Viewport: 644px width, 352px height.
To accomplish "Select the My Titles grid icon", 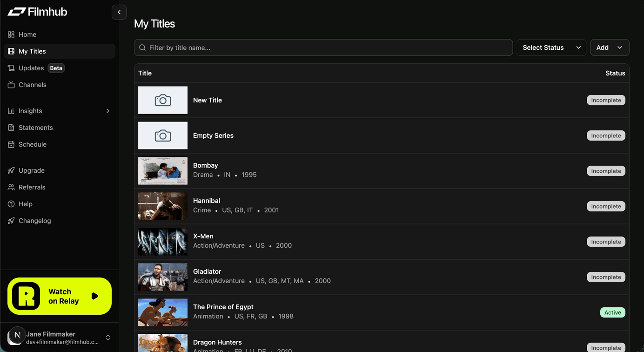I will pyautogui.click(x=11, y=51).
